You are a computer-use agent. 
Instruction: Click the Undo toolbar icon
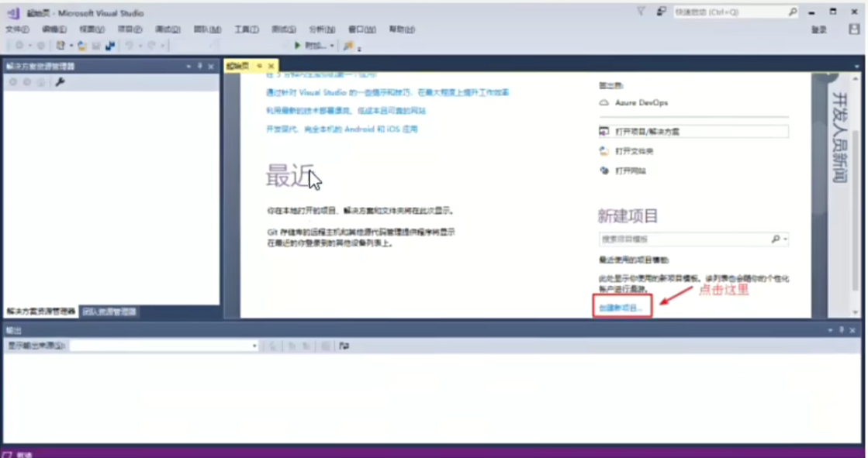tap(129, 46)
